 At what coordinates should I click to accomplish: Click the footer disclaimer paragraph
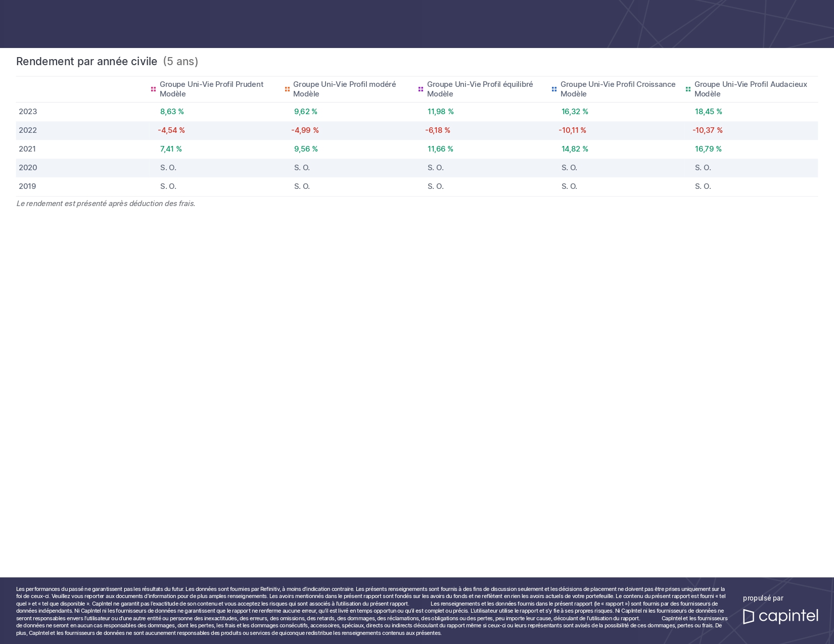(x=372, y=611)
